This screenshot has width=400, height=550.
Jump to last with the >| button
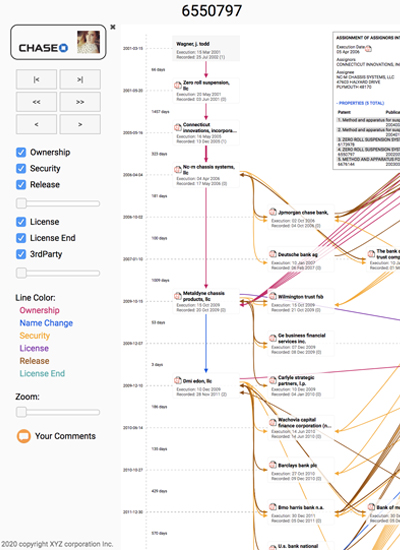(80, 79)
